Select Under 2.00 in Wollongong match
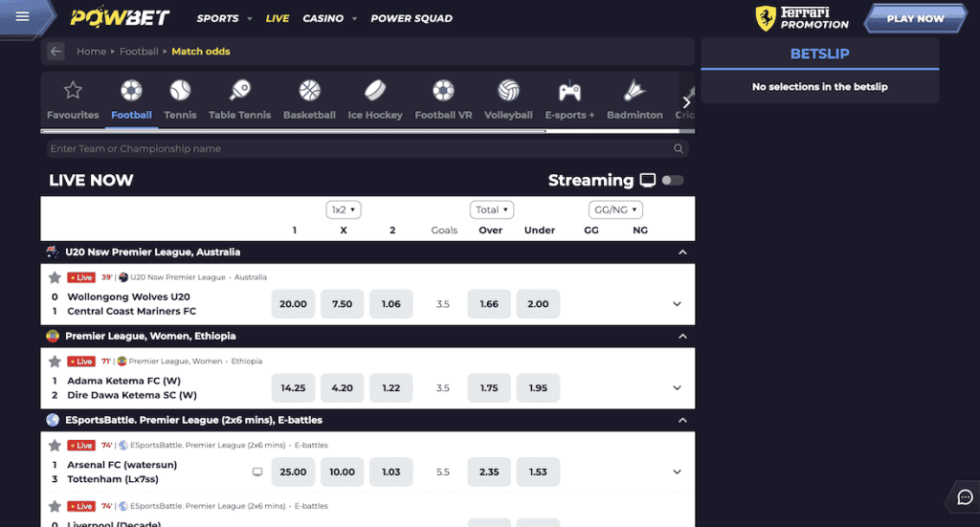The image size is (980, 527). click(538, 304)
